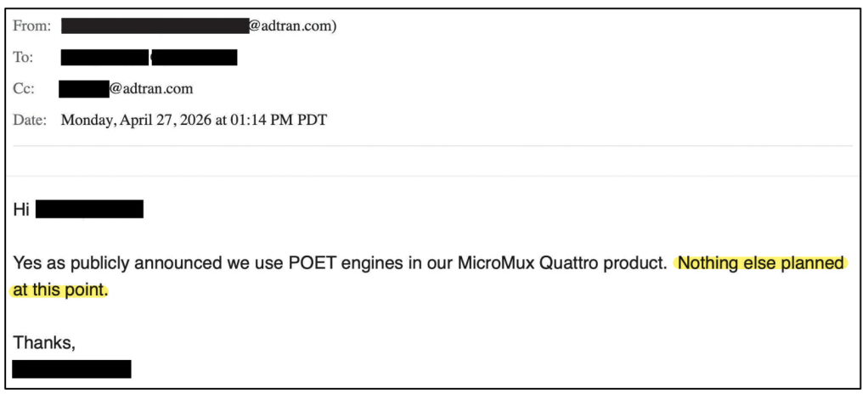868x394 pixels.
Task: Select the redacted name after Hi
Action: pos(89,210)
